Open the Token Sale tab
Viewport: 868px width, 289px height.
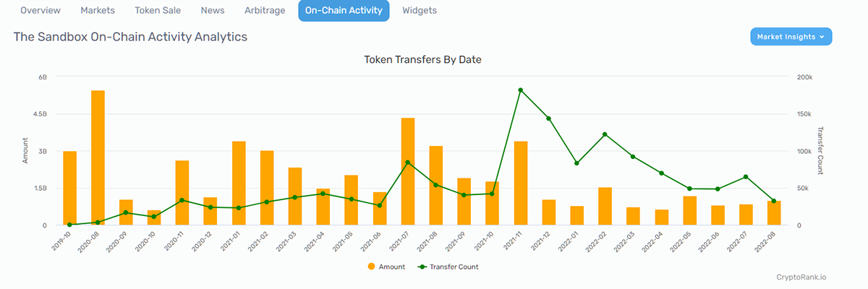pos(158,11)
